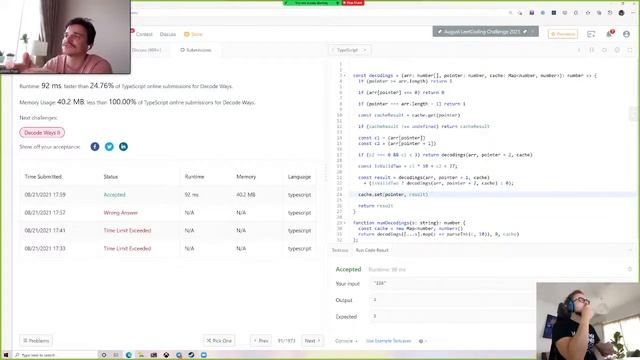Open Steam from the taskbar

coord(191,355)
